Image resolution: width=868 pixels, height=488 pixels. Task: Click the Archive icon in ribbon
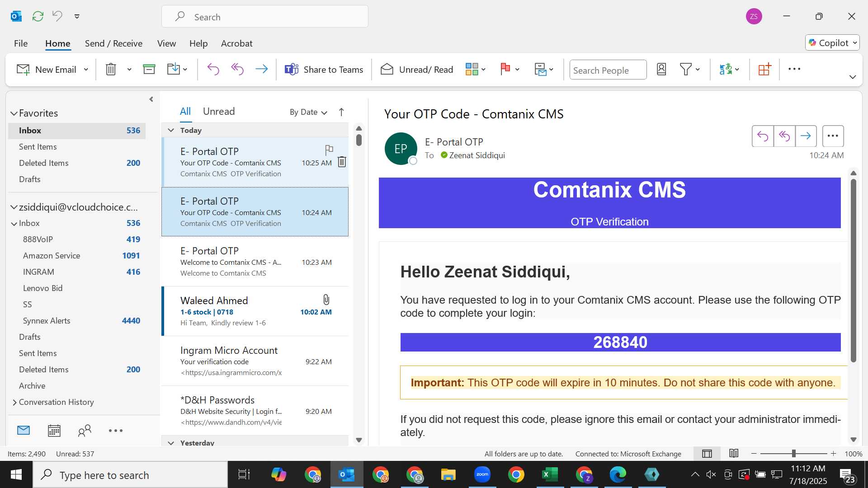(149, 69)
